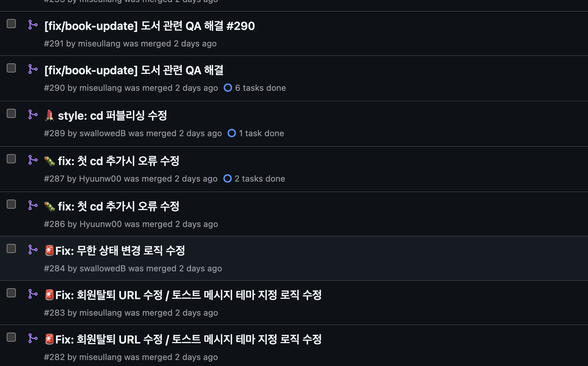Click merged icon for PR #291

(33, 25)
